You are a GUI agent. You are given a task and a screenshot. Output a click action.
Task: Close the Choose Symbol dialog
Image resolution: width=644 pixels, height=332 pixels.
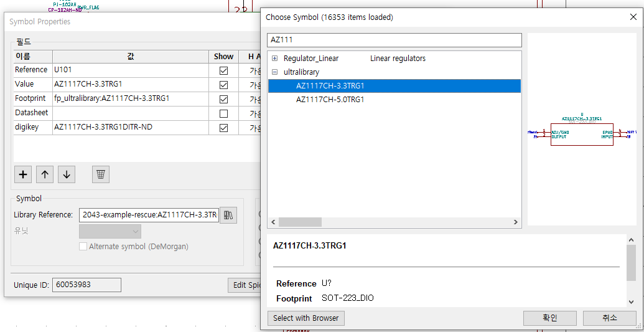click(633, 17)
